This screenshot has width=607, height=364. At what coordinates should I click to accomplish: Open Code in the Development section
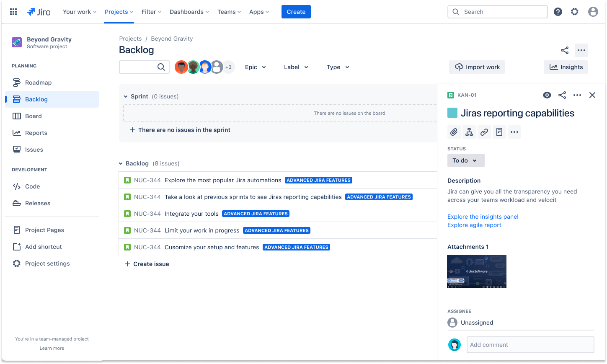point(52,186)
